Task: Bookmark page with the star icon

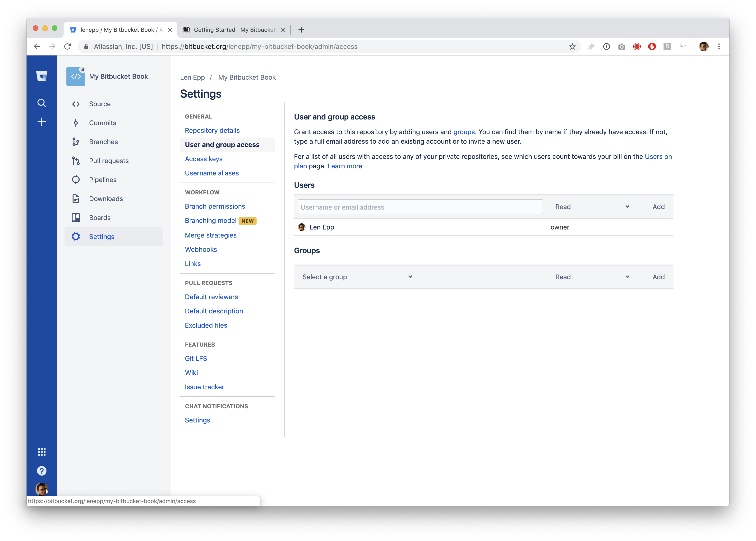Action: coord(572,47)
